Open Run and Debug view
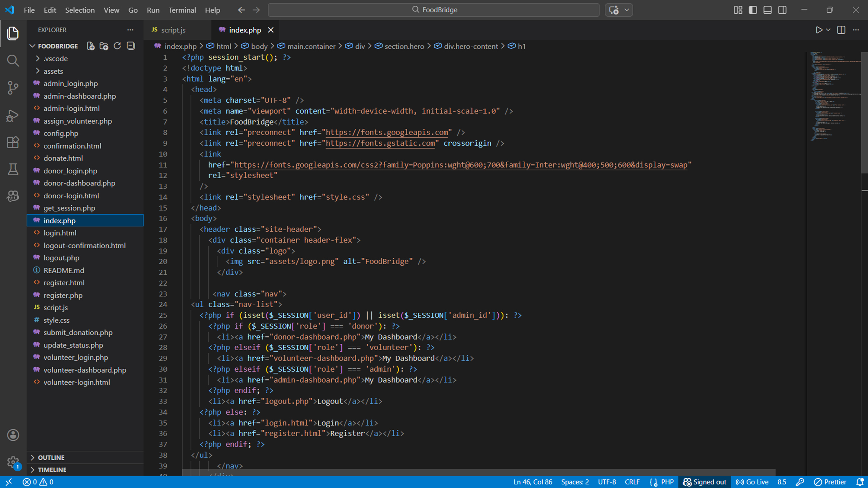Screen dimensions: 868x488 click(x=13, y=115)
